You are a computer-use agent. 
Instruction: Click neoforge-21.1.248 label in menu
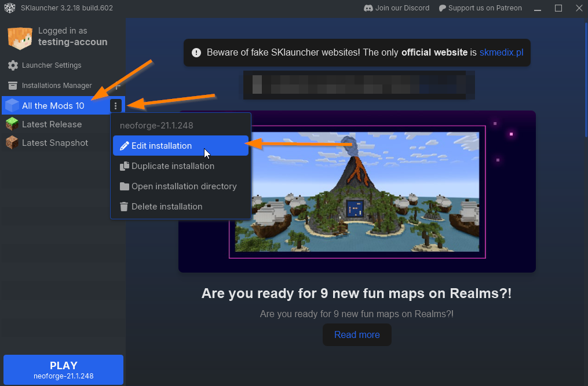[156, 126]
